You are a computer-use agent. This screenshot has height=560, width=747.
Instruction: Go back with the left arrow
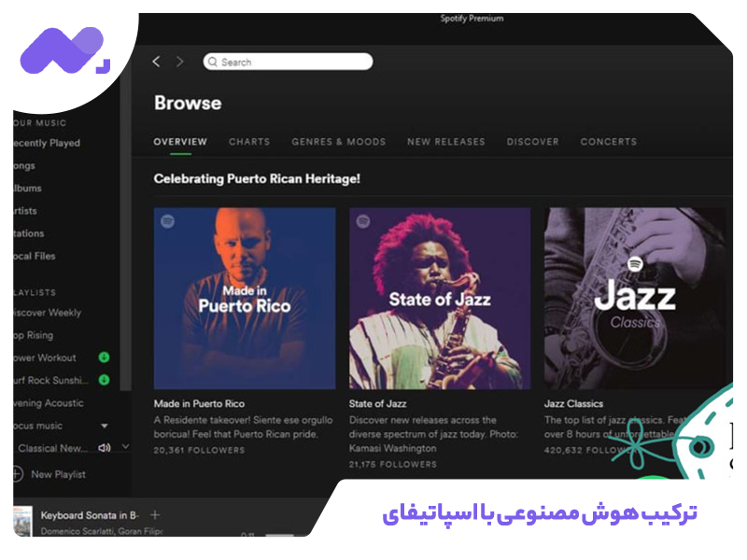pos(156,62)
